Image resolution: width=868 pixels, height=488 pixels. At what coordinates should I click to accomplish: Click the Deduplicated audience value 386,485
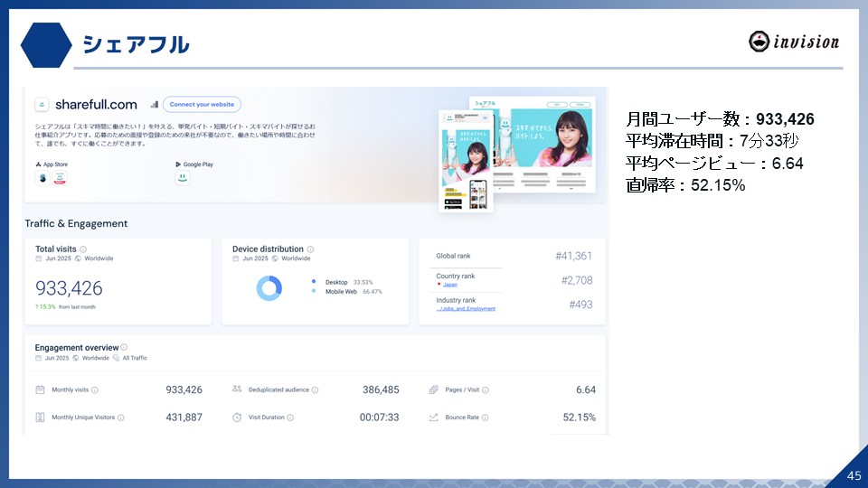[x=381, y=389]
